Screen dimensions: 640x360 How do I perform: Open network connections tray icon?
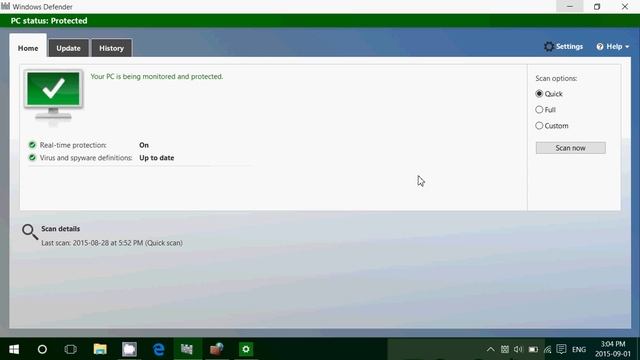click(547, 349)
